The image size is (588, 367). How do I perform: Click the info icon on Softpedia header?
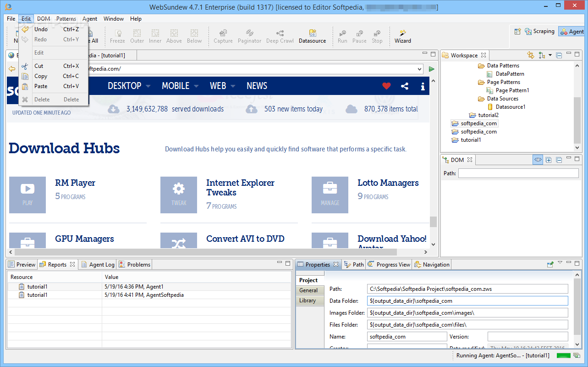(x=423, y=86)
